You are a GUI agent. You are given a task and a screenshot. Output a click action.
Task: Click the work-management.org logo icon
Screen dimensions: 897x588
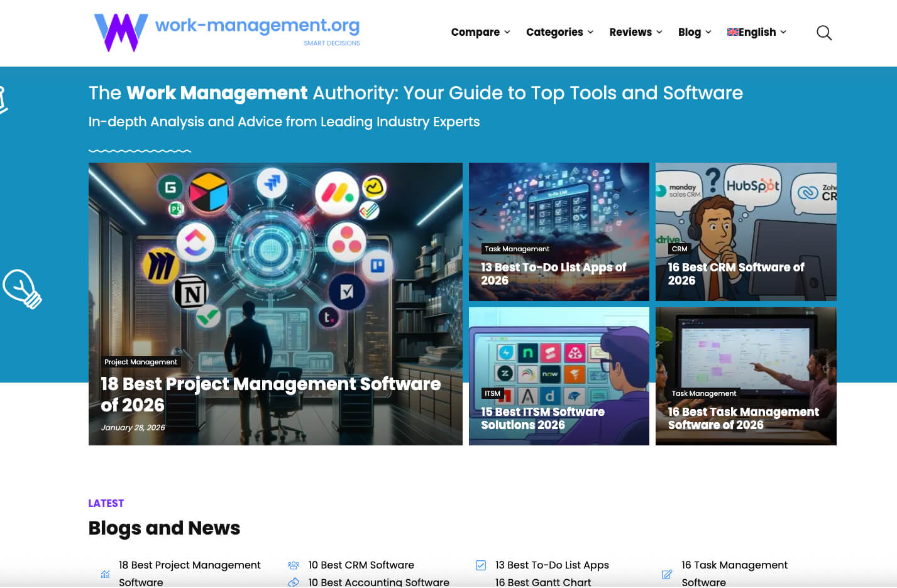119,32
